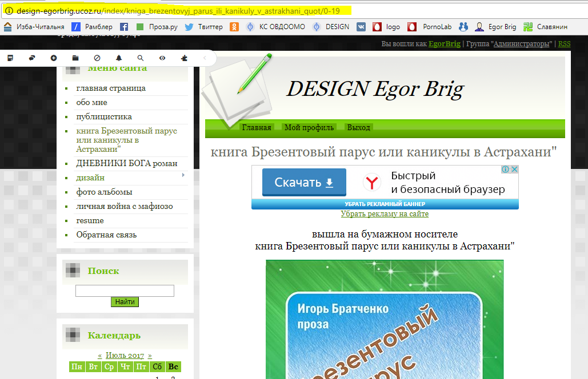Click the Найти search button
588x379 pixels.
click(x=125, y=302)
